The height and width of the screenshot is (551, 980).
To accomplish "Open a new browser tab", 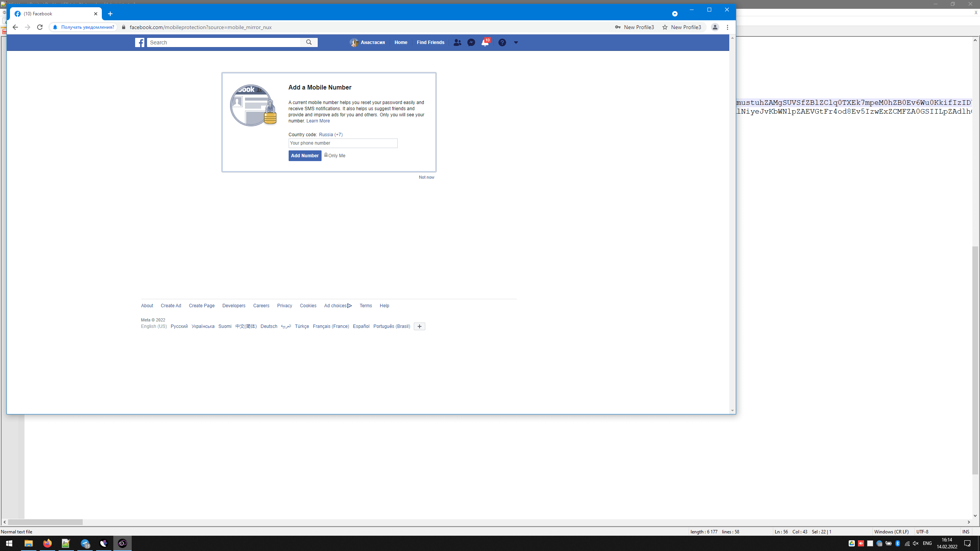I will pos(110,14).
